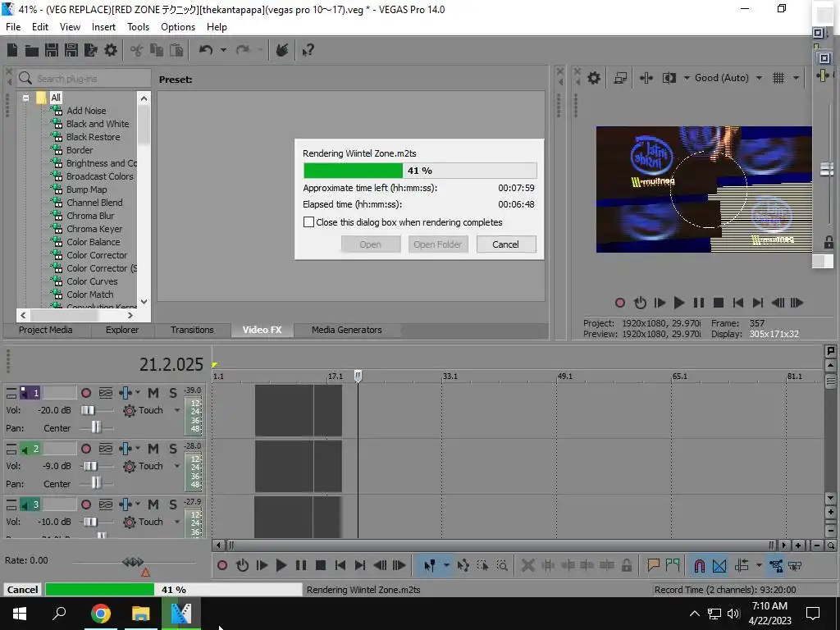Switch to the Project Media tab

(46, 330)
